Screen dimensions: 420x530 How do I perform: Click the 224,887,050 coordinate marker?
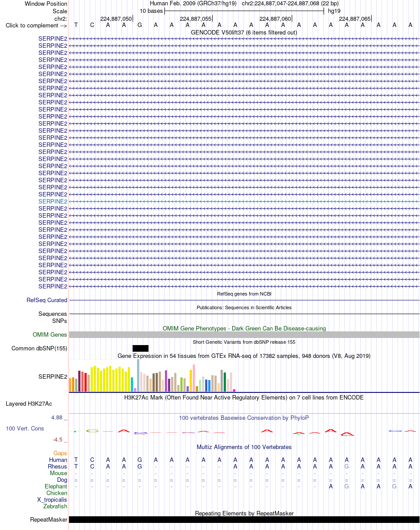click(x=116, y=19)
